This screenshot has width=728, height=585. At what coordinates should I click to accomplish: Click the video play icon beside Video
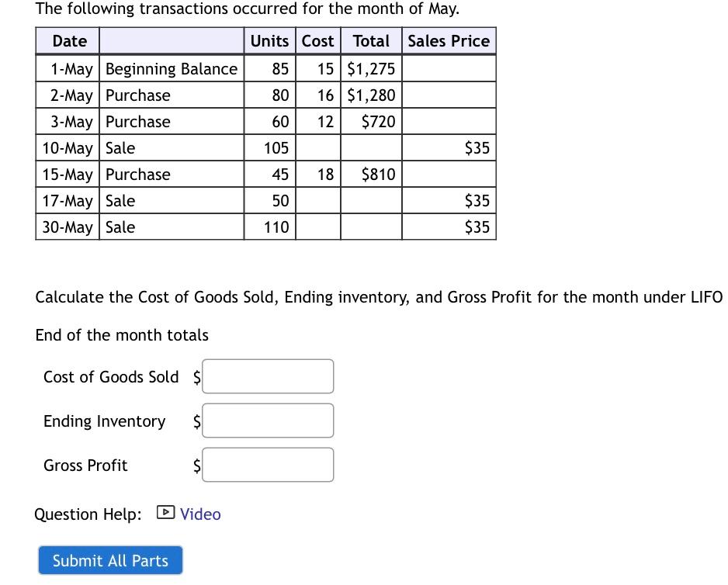pyautogui.click(x=165, y=513)
